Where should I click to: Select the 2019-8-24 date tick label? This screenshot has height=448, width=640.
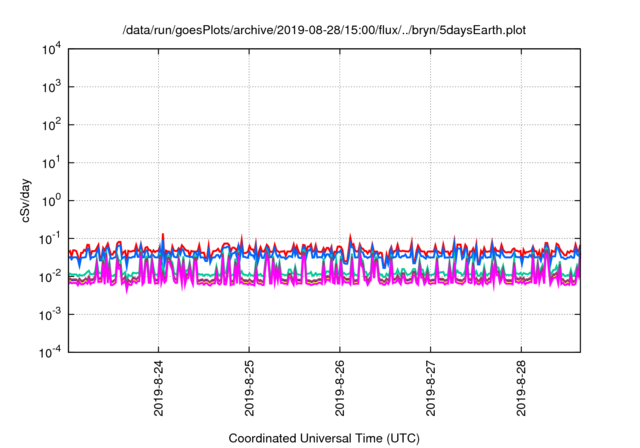[x=160, y=388]
